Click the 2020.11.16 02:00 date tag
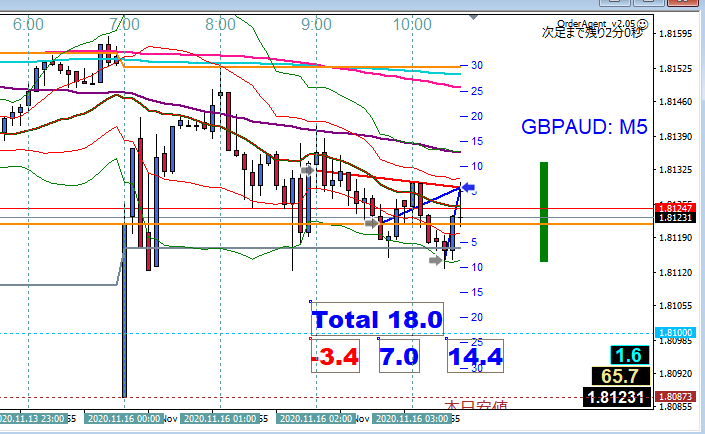705x434 pixels. point(316,419)
